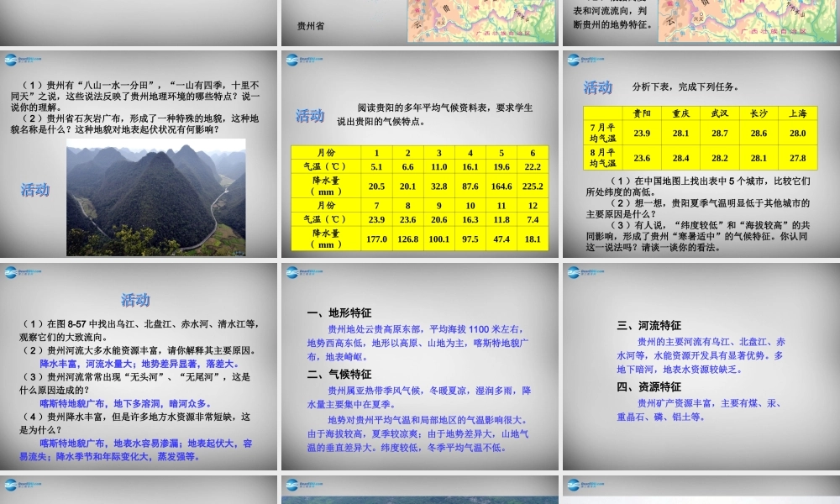Click the 活动 title next to 分析下表
This screenshot has width=840, height=504.
point(598,87)
